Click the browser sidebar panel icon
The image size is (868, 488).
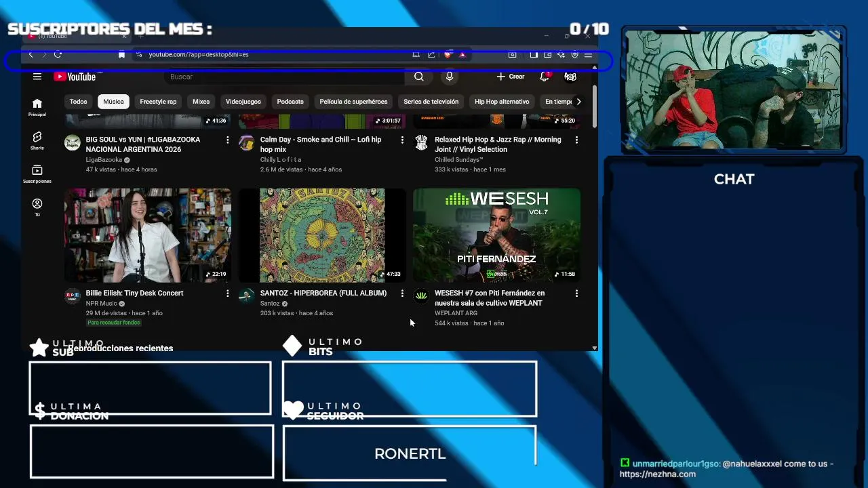(534, 54)
